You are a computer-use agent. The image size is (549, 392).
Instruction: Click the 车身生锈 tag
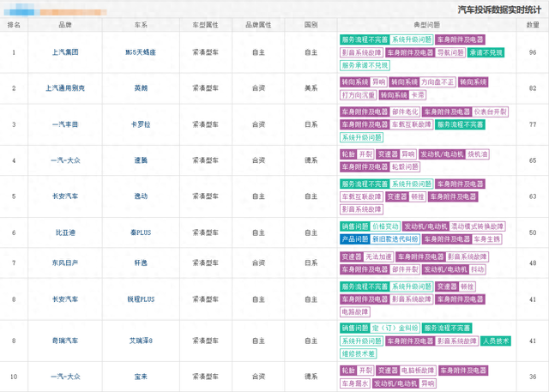[486, 239]
